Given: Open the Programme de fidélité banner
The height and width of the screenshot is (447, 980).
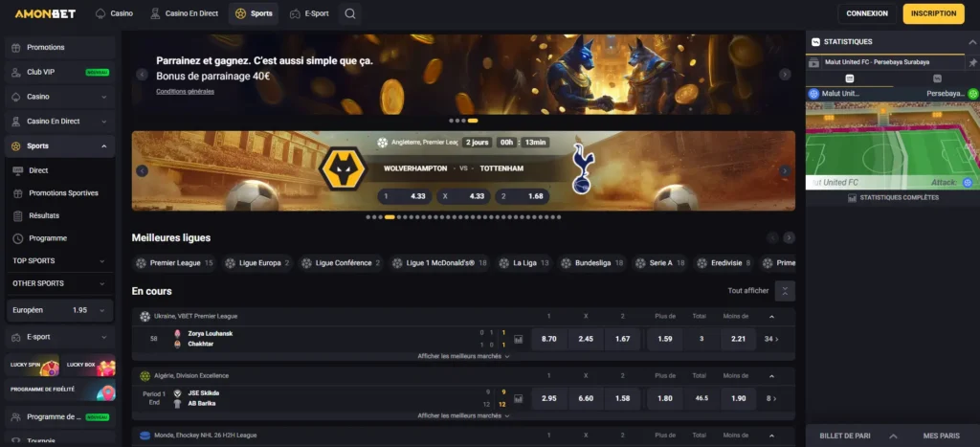Looking at the screenshot, I should (x=60, y=391).
